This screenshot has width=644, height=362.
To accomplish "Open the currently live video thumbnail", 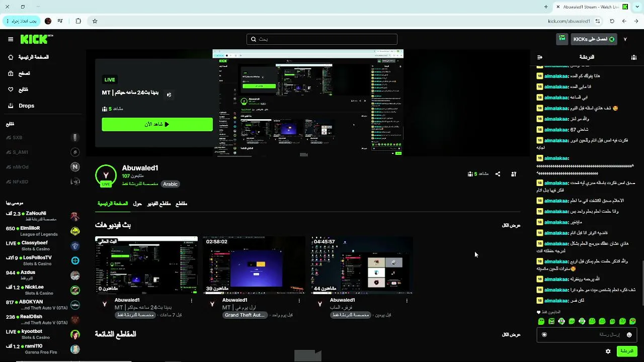I will coord(146,265).
